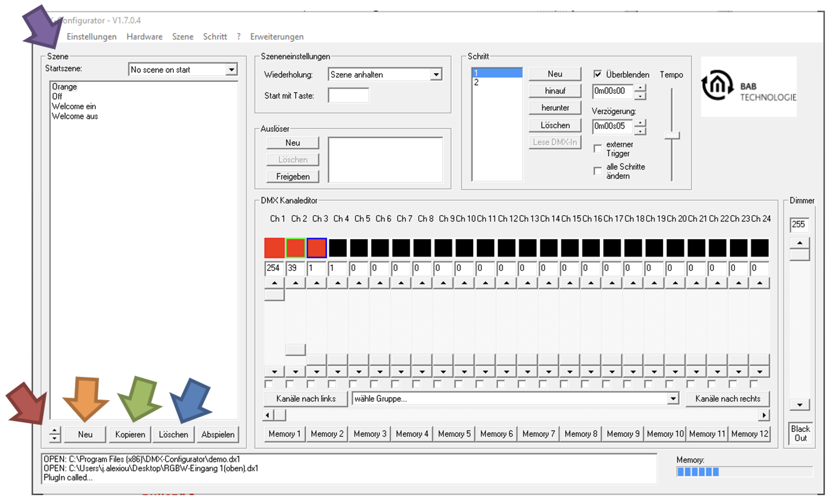
Task: Click the Dimmer down arrow
Action: (x=799, y=405)
